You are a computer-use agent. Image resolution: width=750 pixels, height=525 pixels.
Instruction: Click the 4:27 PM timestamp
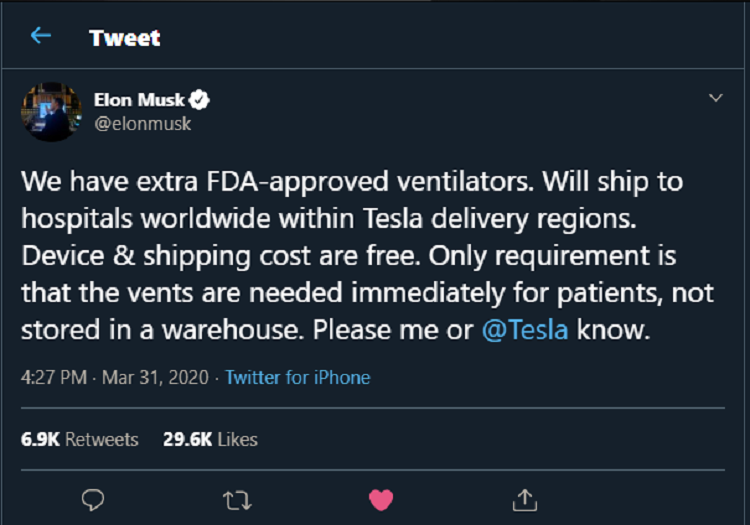(53, 378)
